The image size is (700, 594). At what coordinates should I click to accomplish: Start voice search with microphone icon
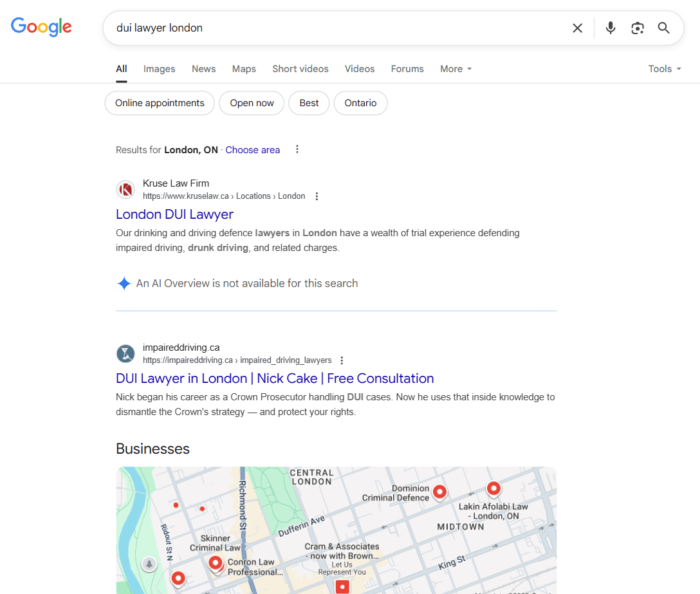(x=611, y=28)
